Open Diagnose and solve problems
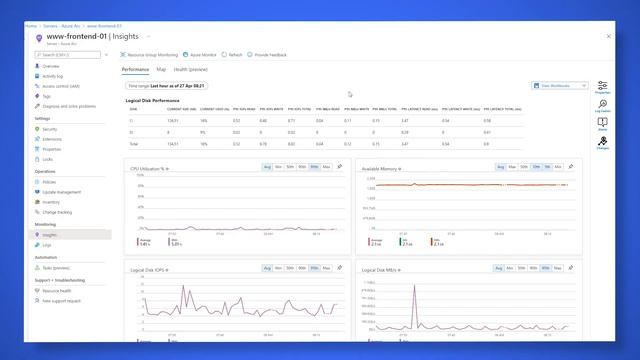 click(69, 107)
